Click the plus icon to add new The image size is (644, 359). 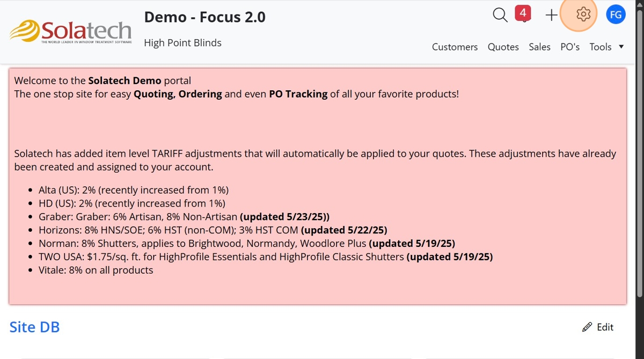(x=551, y=15)
